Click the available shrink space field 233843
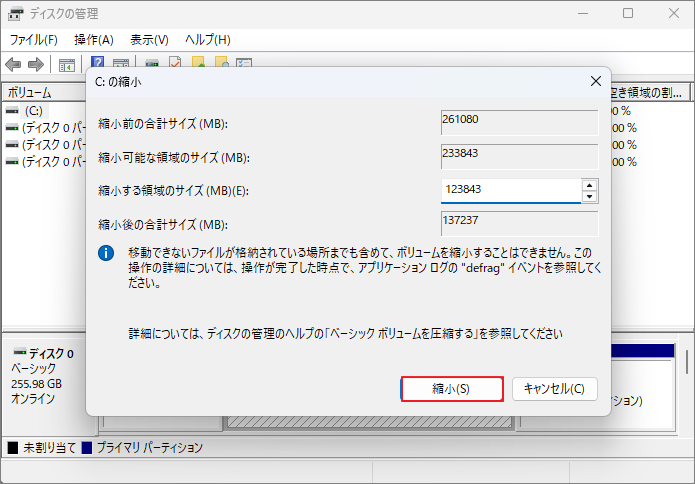Viewport: 695px width, 484px height. (519, 157)
